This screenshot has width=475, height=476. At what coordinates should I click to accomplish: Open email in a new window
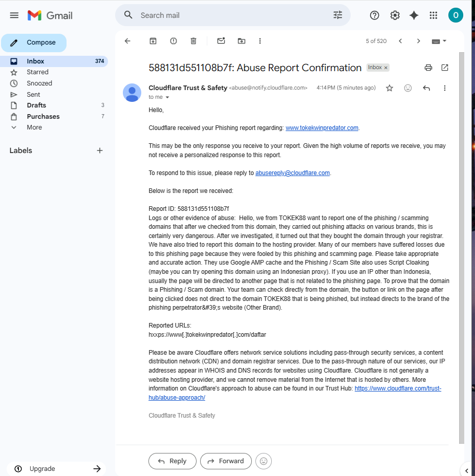click(x=445, y=68)
